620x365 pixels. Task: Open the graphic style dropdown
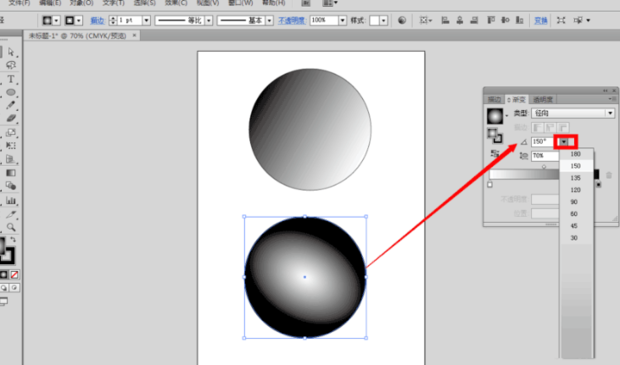tap(383, 21)
